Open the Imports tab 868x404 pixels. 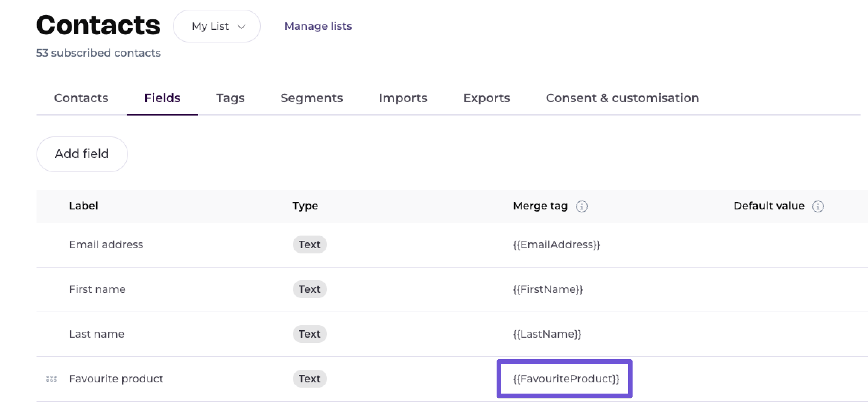(x=403, y=98)
